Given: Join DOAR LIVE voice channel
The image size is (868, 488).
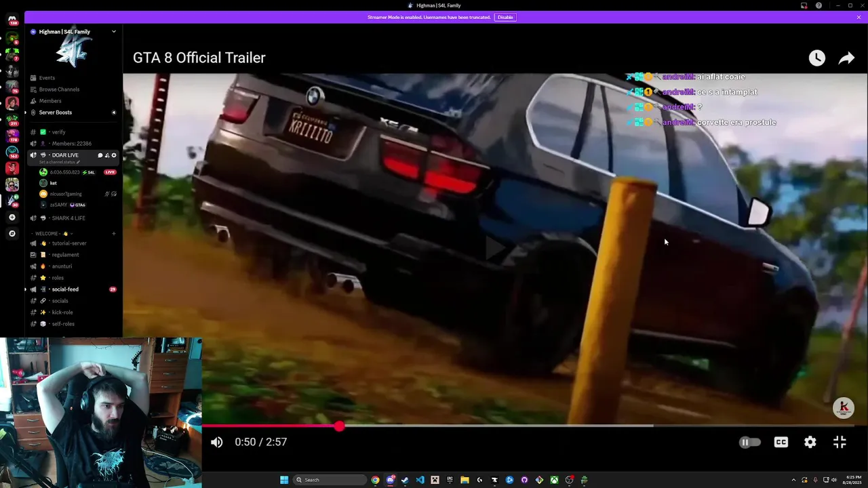Looking at the screenshot, I should pos(65,155).
